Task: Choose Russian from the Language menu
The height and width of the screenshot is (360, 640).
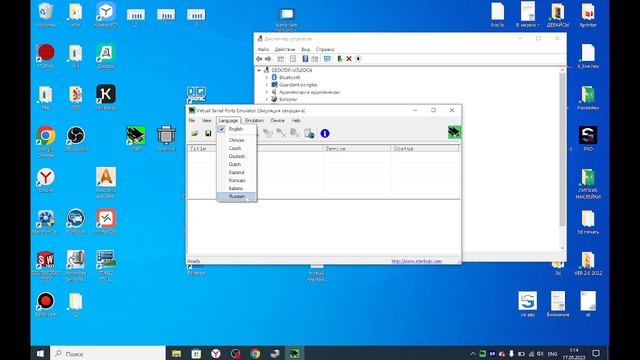Action: coord(237,197)
